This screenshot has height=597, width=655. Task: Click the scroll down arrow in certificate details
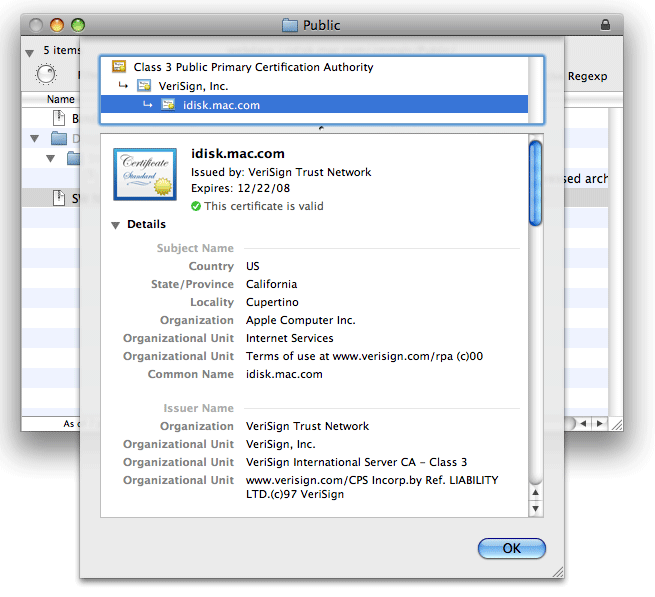535,509
